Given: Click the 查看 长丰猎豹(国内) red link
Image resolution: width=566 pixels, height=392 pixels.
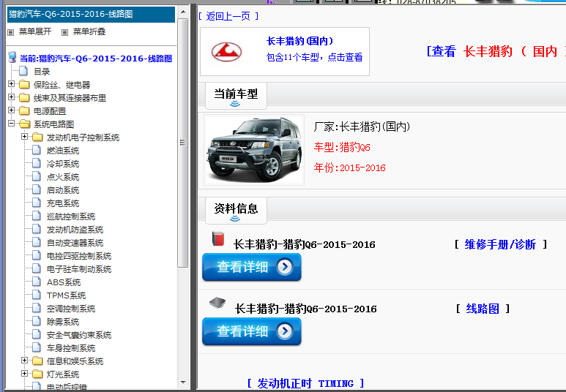Looking at the screenshot, I should (496, 51).
